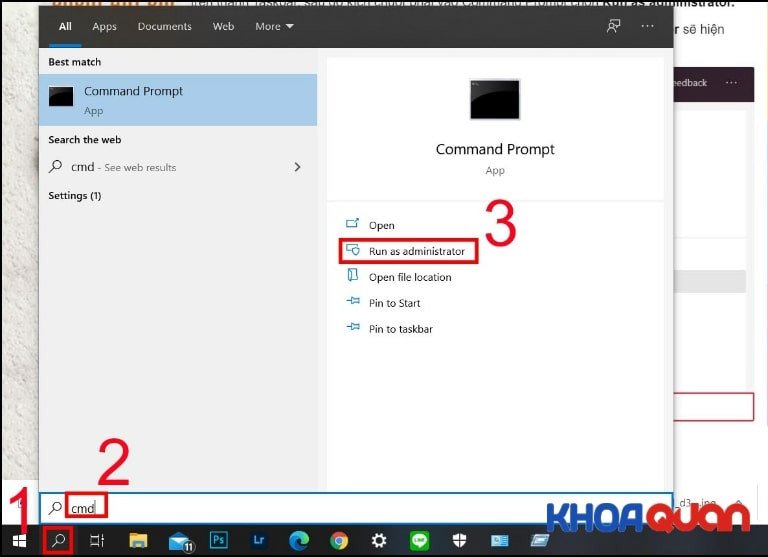Switch to the Documents search tab

point(165,26)
